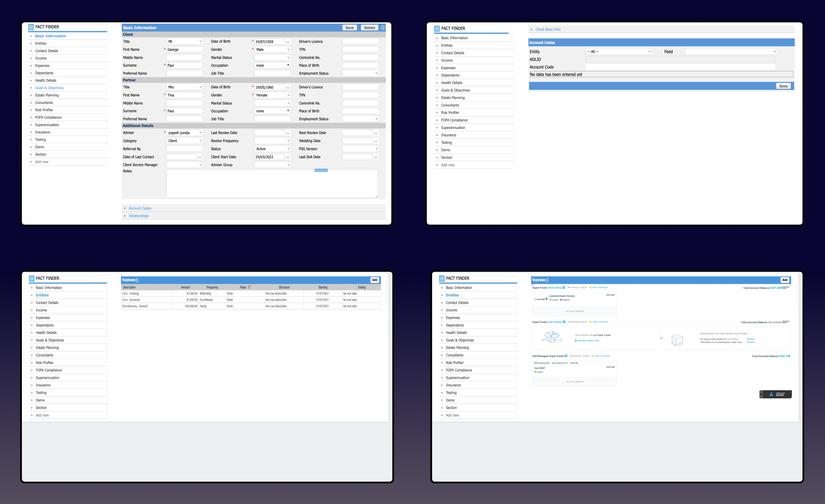Click plus icon next to Test Partner
The height and width of the screenshot is (504, 825).
564,322
